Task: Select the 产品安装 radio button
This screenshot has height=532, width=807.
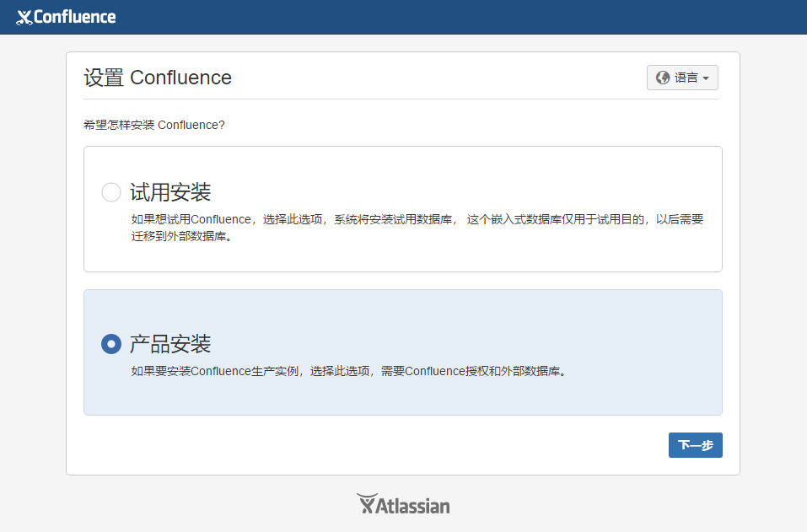Action: tap(111, 344)
